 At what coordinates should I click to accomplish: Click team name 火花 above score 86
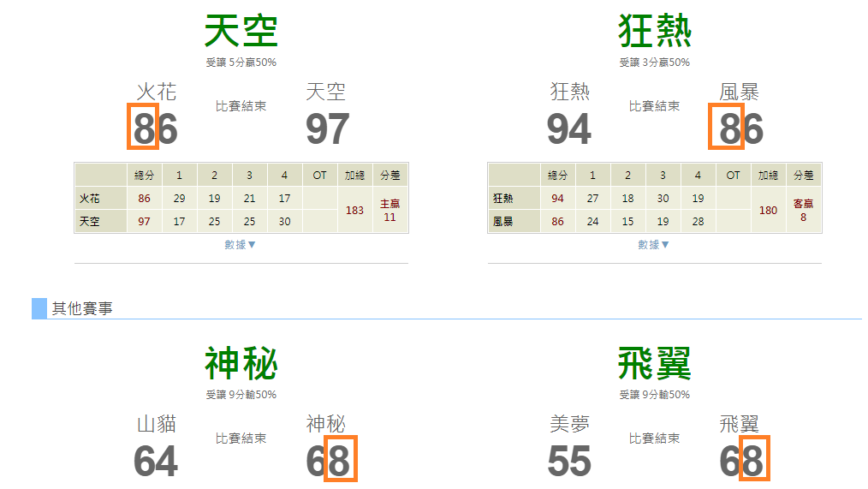[x=157, y=92]
